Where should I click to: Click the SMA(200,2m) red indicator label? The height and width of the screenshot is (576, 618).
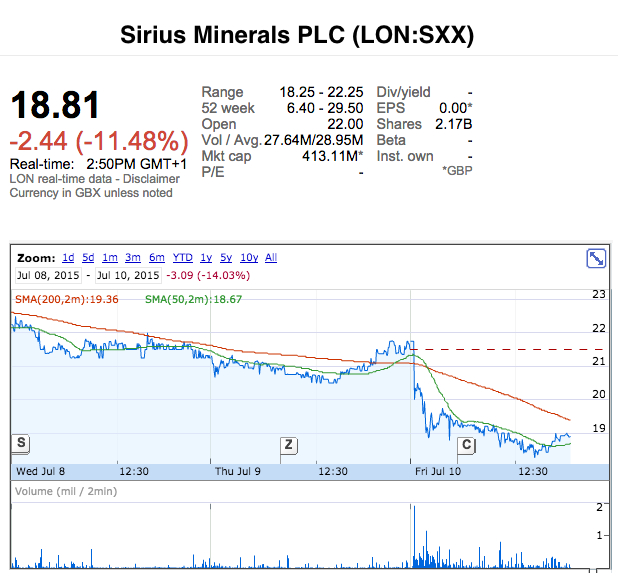tap(67, 299)
